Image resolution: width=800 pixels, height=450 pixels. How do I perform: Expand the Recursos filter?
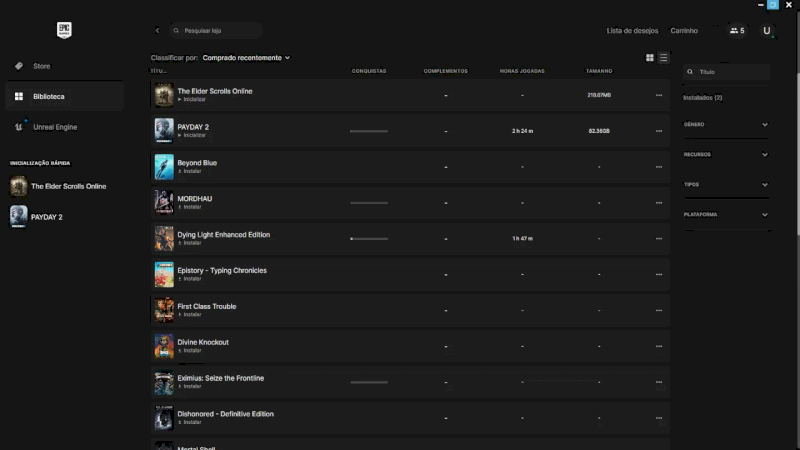(x=726, y=154)
